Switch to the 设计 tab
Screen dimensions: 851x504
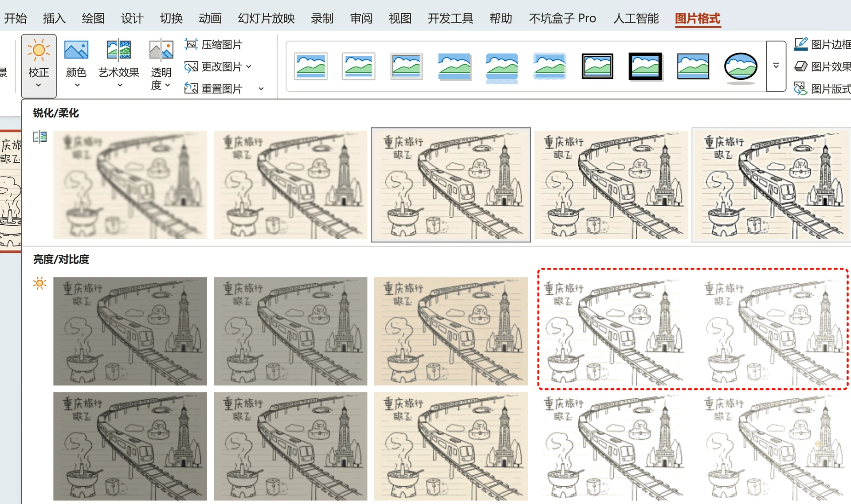132,18
